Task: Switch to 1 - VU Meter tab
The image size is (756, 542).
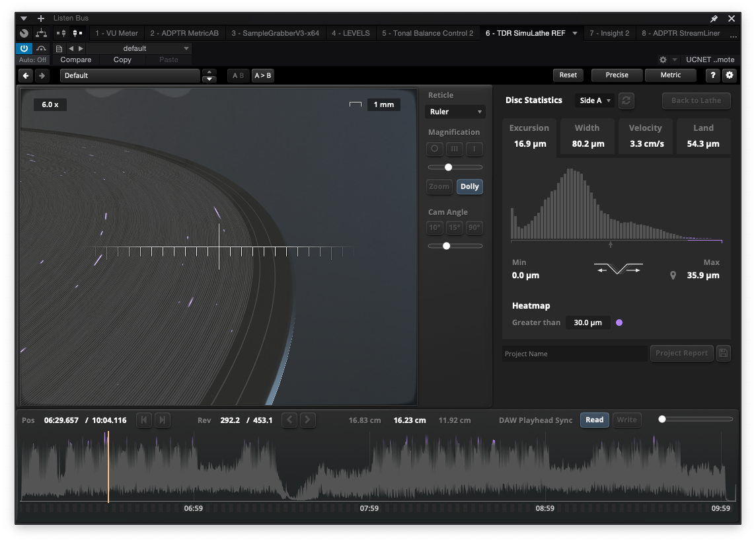Action: tap(117, 33)
